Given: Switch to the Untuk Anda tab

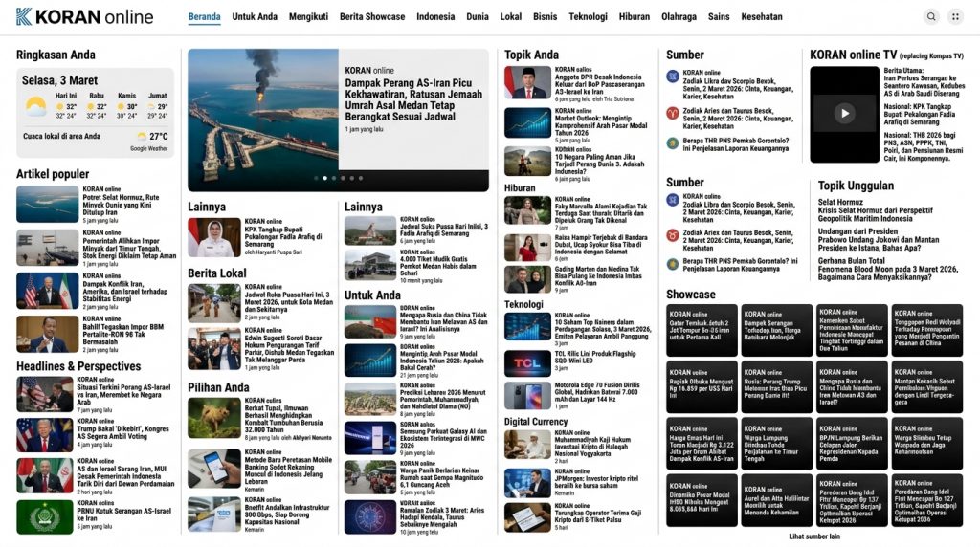Looking at the screenshot, I should click(x=255, y=16).
